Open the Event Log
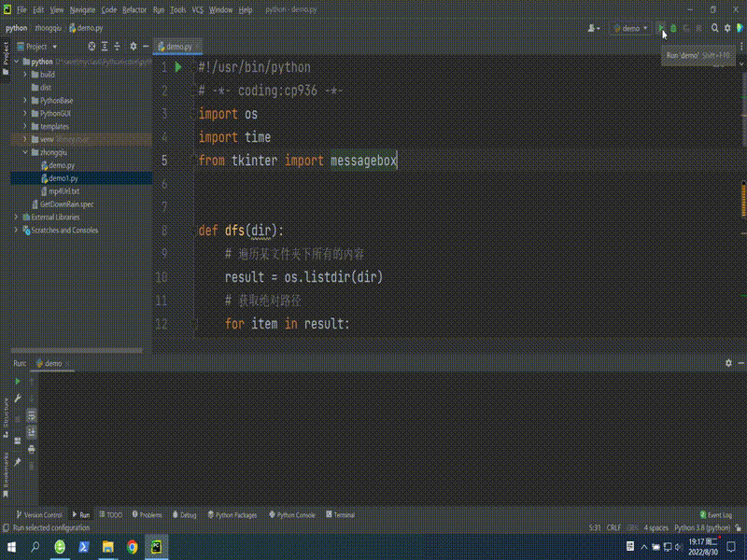 pos(715,515)
